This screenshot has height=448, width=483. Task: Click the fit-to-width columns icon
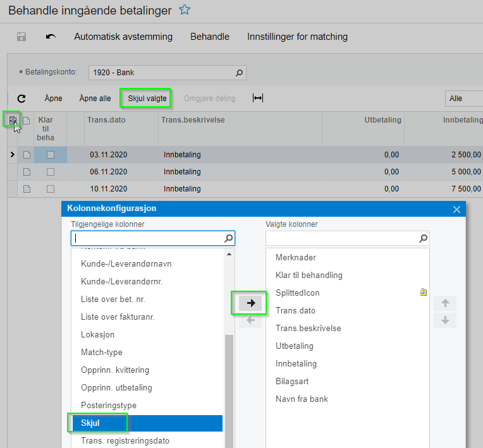257,98
